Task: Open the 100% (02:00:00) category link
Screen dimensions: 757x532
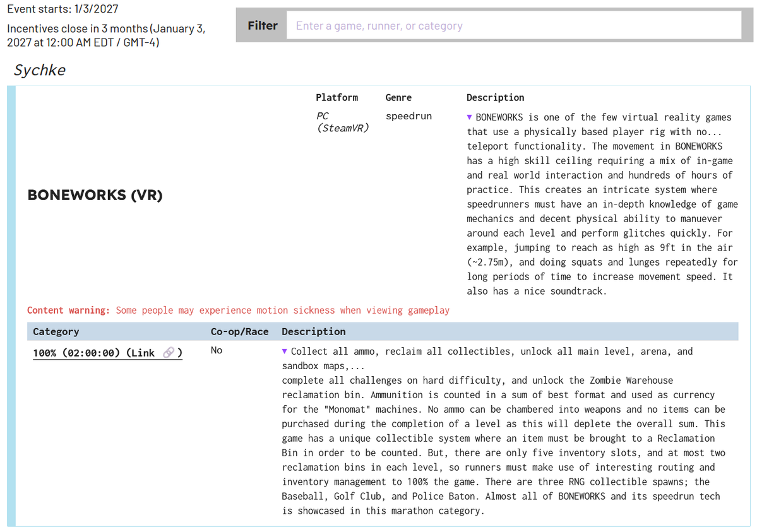Action: (x=108, y=353)
